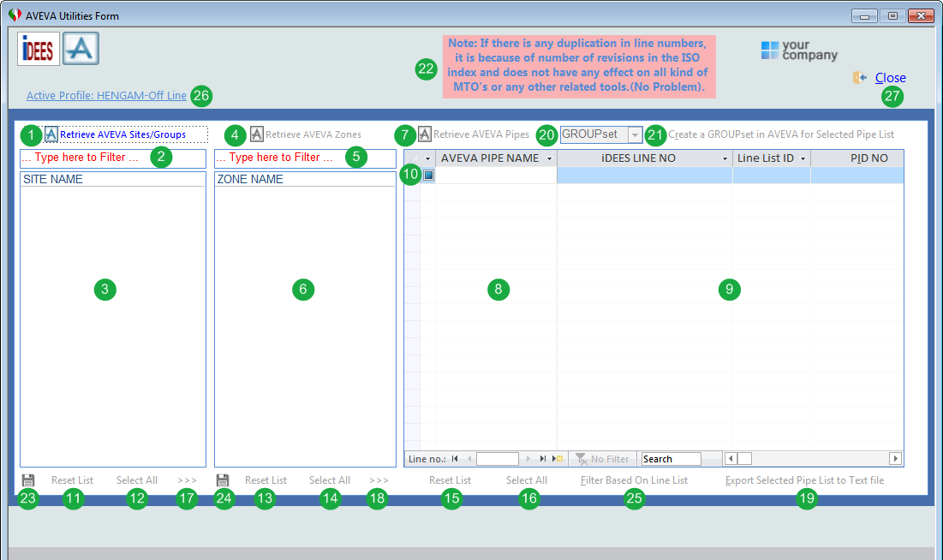Select All under the SITE NAME list

[x=137, y=480]
